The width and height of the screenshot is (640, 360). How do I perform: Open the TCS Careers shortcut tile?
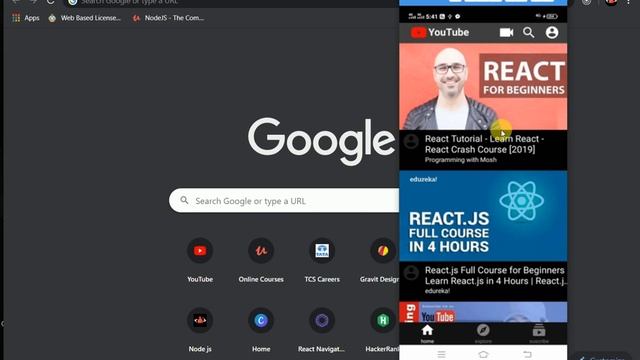pos(322,260)
